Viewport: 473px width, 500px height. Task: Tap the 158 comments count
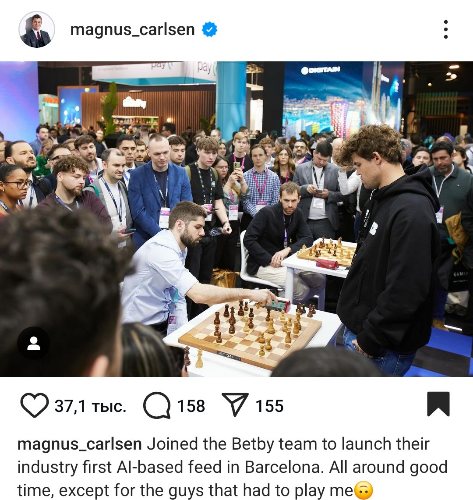coord(191,406)
